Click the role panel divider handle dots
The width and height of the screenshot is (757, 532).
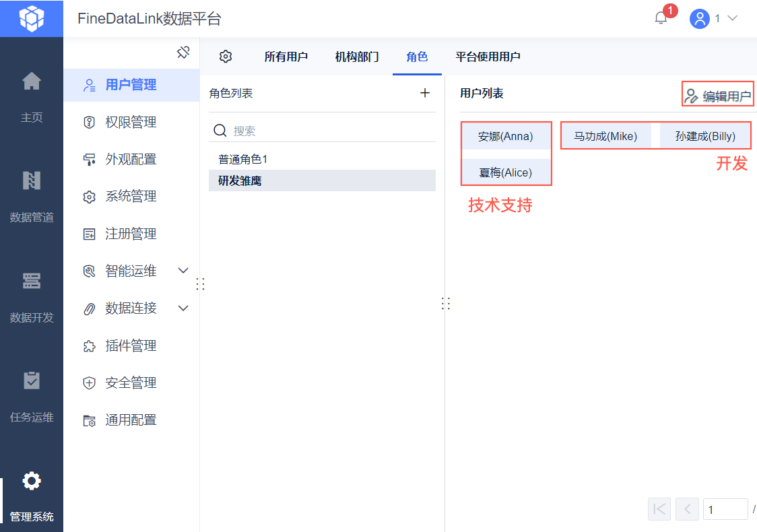pyautogui.click(x=446, y=303)
